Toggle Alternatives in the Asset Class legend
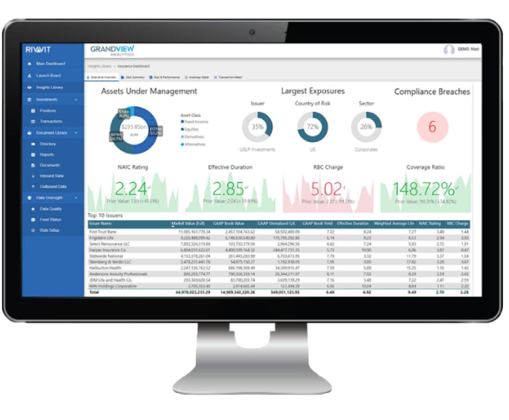Viewport: 509px width, 420px height. coord(193,145)
